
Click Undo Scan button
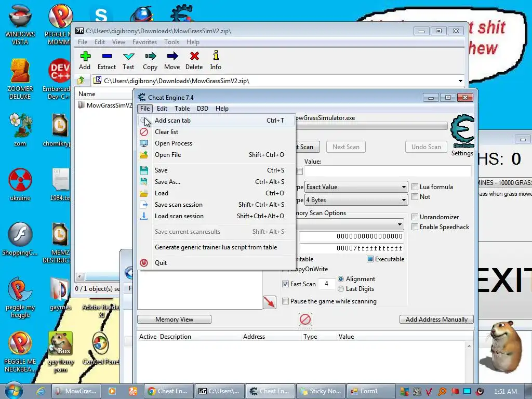pyautogui.click(x=426, y=147)
